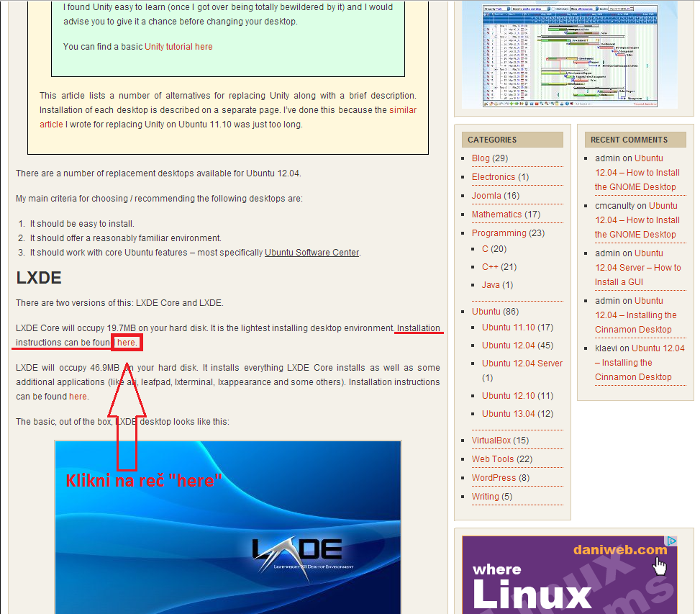Click 'My main criteria for choosing' sentence
700x614 pixels.
click(159, 198)
